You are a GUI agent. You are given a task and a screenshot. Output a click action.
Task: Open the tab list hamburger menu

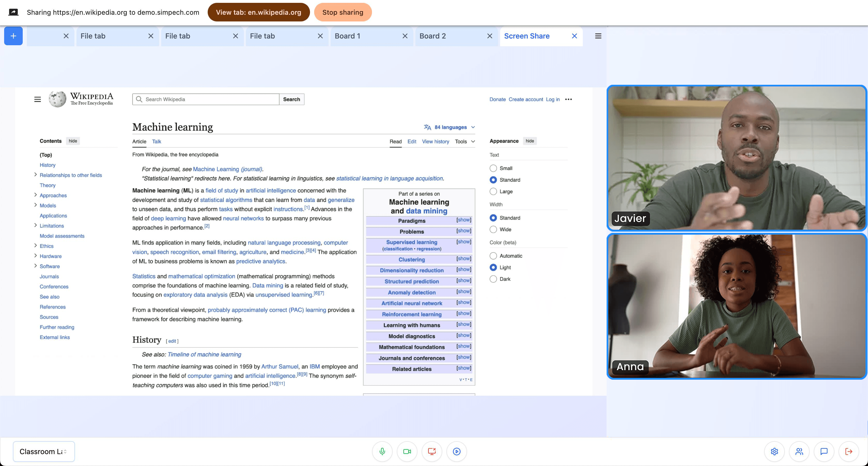click(598, 36)
